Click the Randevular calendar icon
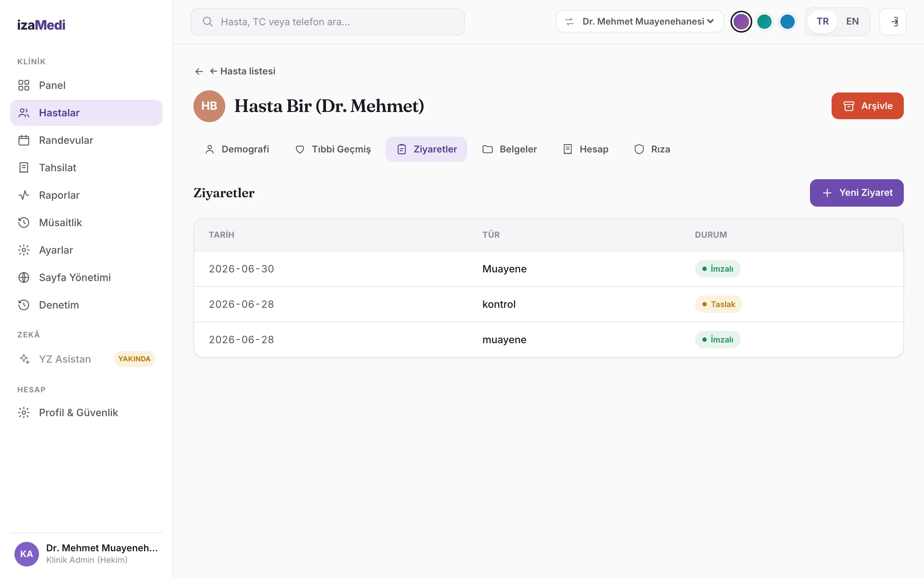This screenshot has height=578, width=924. click(24, 140)
